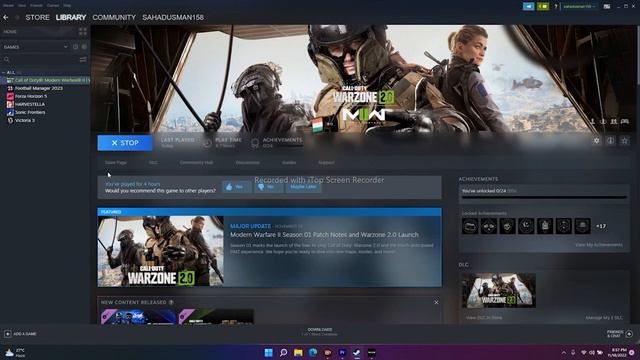This screenshot has height=360, width=640.
Task: Open the Discussions link
Action: click(247, 162)
